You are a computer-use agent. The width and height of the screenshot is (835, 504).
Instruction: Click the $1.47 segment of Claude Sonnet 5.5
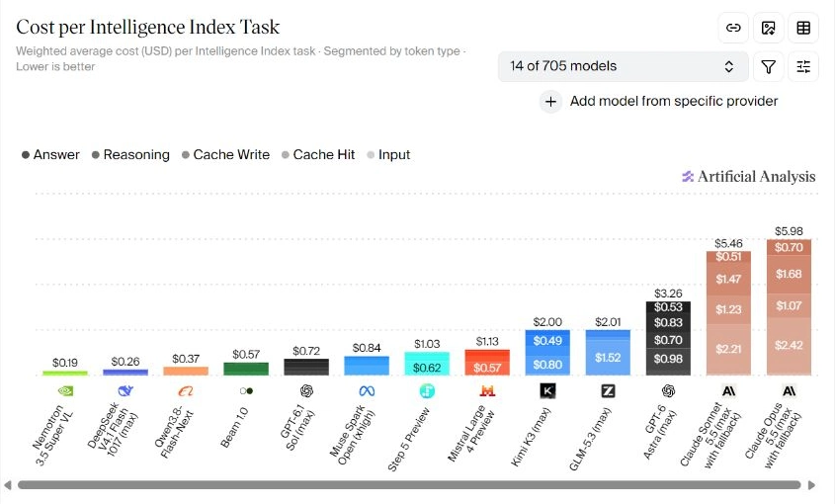point(728,279)
